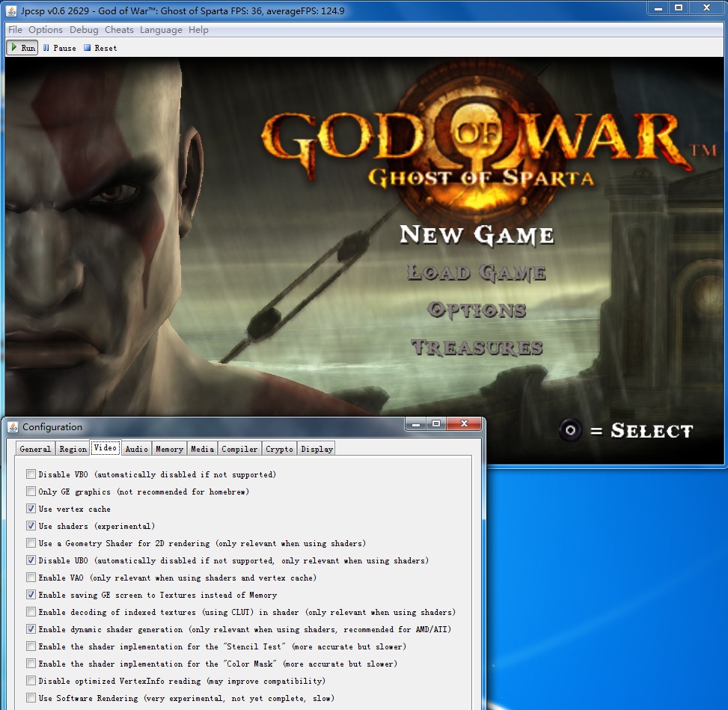
Task: Switch to the Memory tab
Action: click(169, 449)
